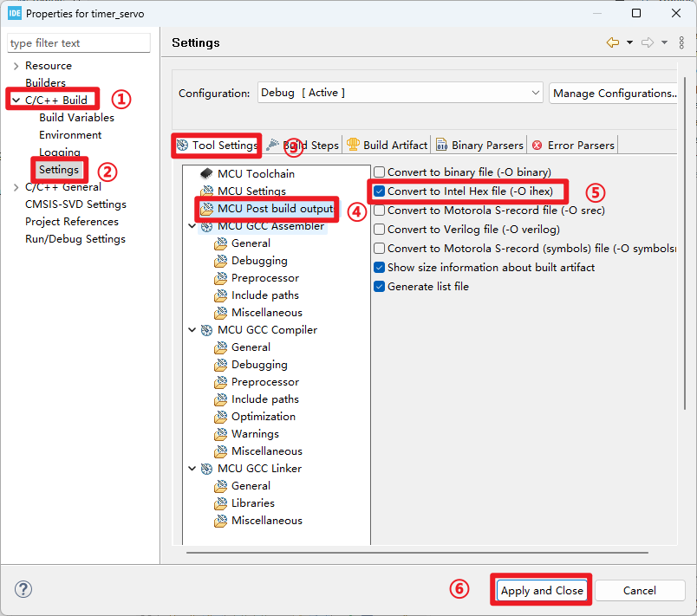Click the Assembler Preprocessor folder icon
Viewport: 697px width, 616px height.
pyautogui.click(x=220, y=278)
